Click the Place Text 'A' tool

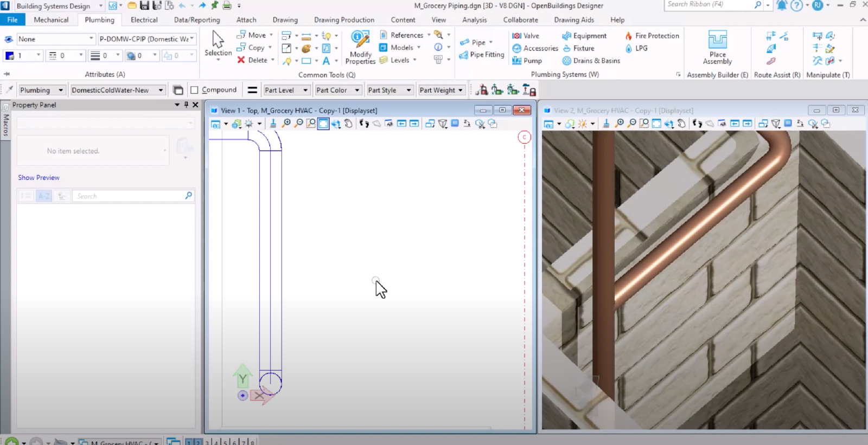(326, 61)
